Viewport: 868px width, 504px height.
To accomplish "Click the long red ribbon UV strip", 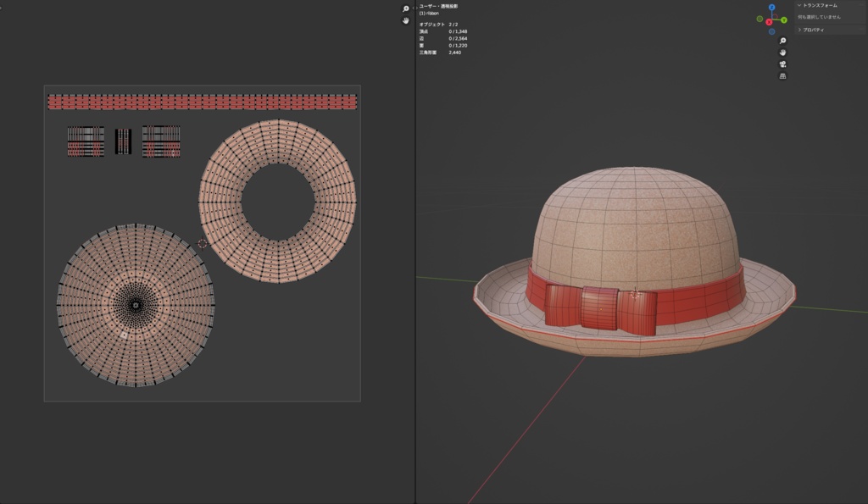I will click(202, 102).
